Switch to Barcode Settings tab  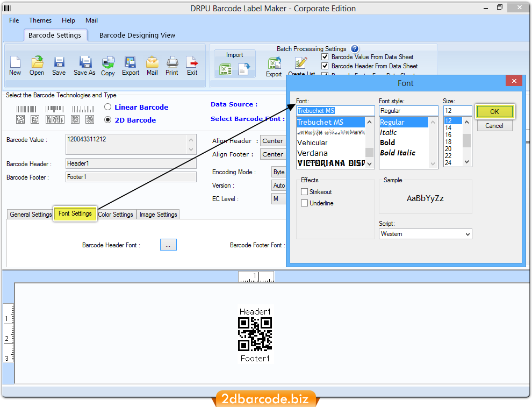click(x=55, y=35)
